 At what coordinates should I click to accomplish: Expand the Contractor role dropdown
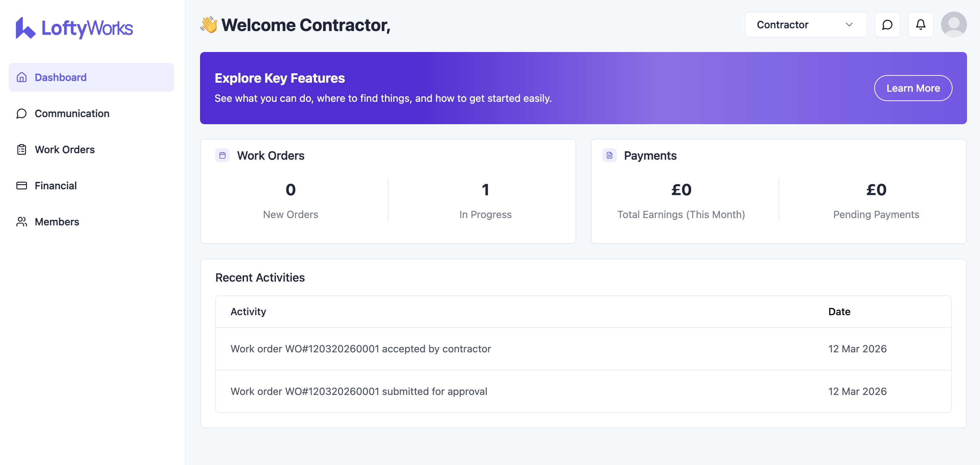(805, 25)
